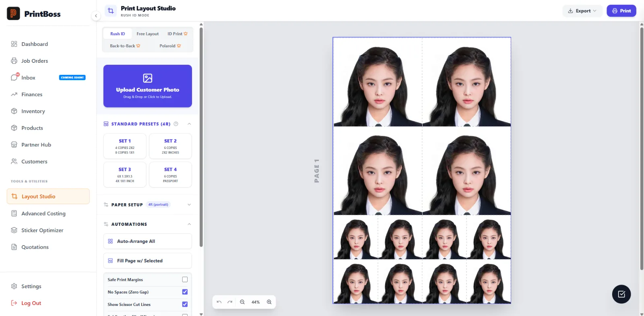The width and height of the screenshot is (644, 316).
Task: Click the Customers people icon
Action: (14, 161)
